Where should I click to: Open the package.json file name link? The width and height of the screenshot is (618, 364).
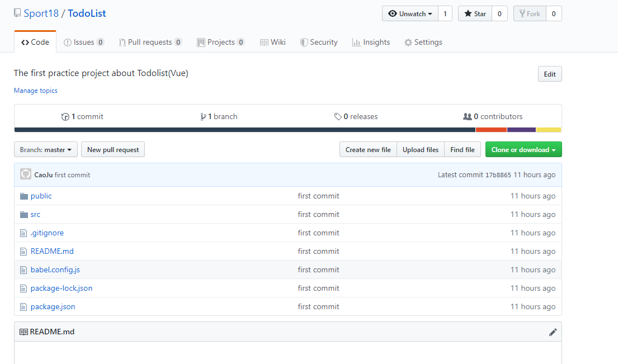[53, 307]
